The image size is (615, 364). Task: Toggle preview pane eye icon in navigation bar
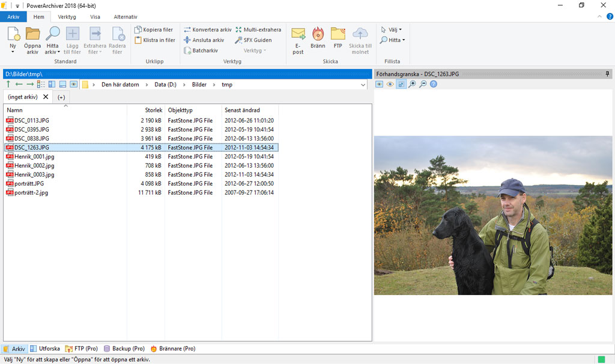click(x=74, y=84)
